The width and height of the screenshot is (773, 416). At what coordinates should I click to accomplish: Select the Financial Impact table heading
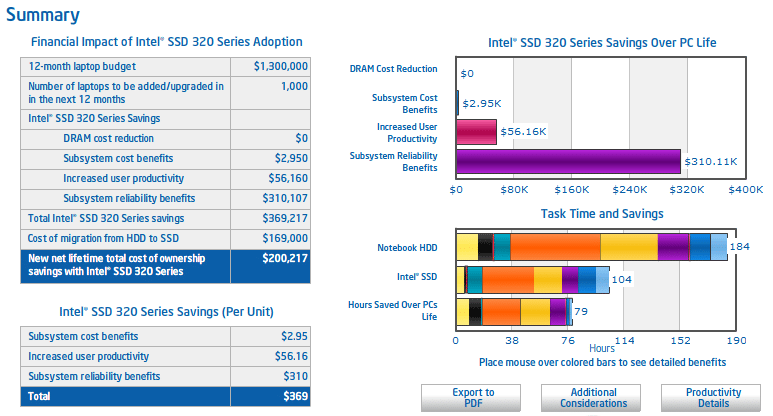167,42
